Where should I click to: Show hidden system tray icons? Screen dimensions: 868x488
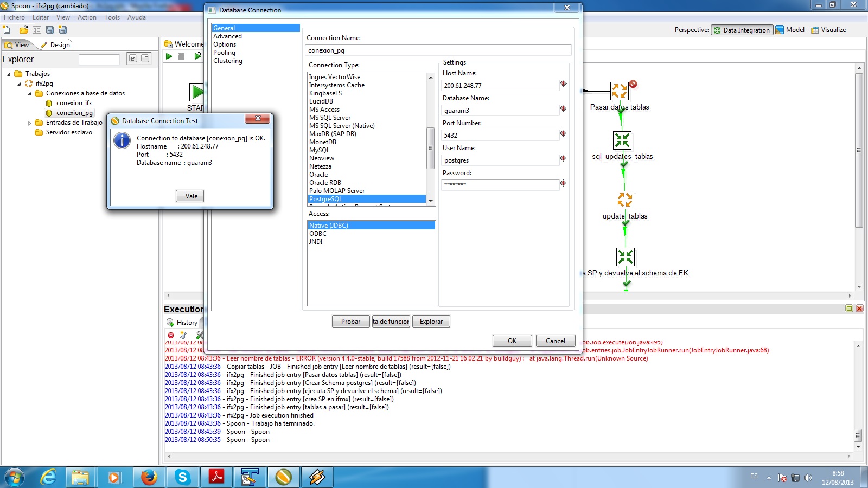click(769, 478)
